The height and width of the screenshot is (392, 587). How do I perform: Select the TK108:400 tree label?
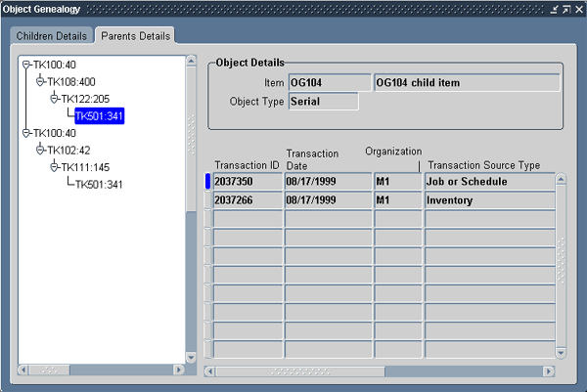[71, 81]
